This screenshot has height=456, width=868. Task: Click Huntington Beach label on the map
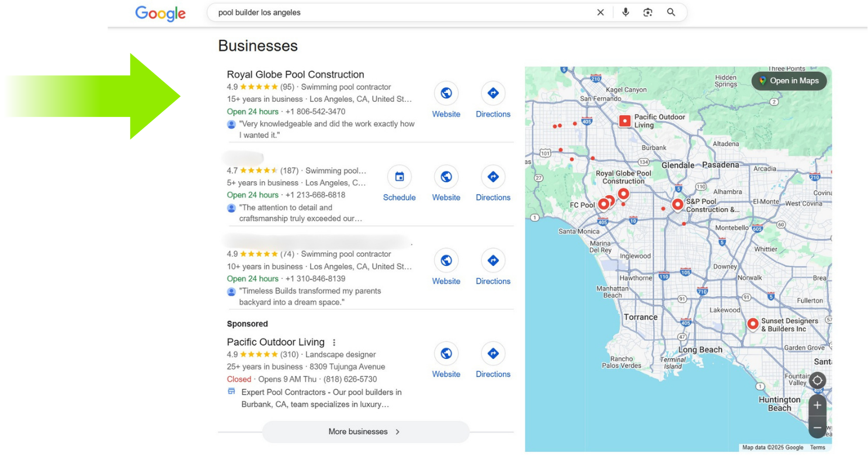tap(779, 404)
